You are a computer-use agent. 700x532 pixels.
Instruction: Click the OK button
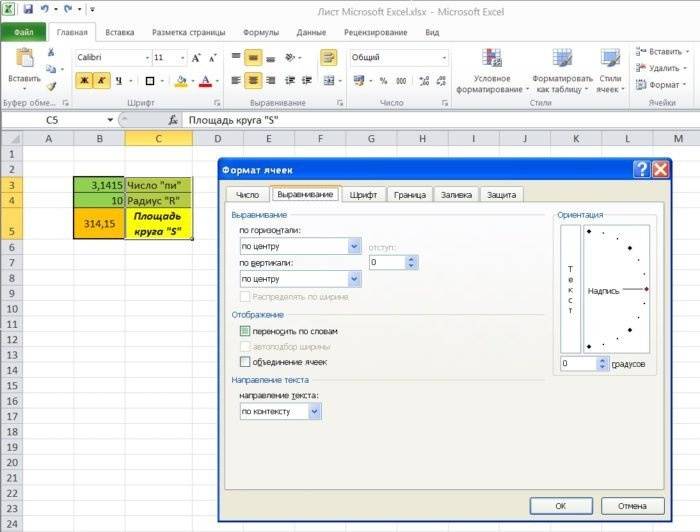coord(561,506)
